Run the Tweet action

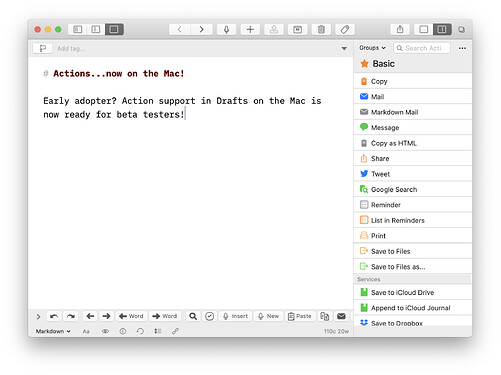tap(413, 174)
